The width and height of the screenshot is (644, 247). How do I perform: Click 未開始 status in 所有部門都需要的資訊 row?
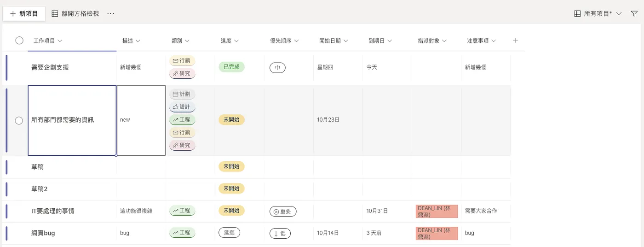point(231,120)
